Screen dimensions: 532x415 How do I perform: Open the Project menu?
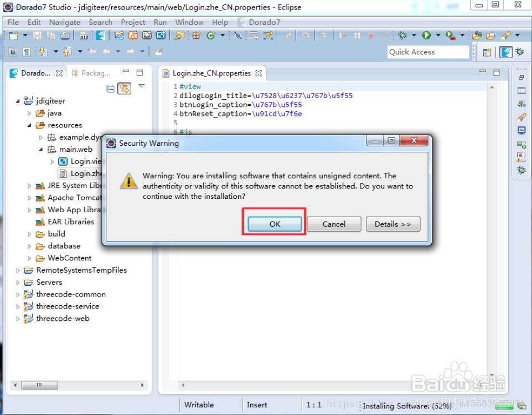coord(133,22)
